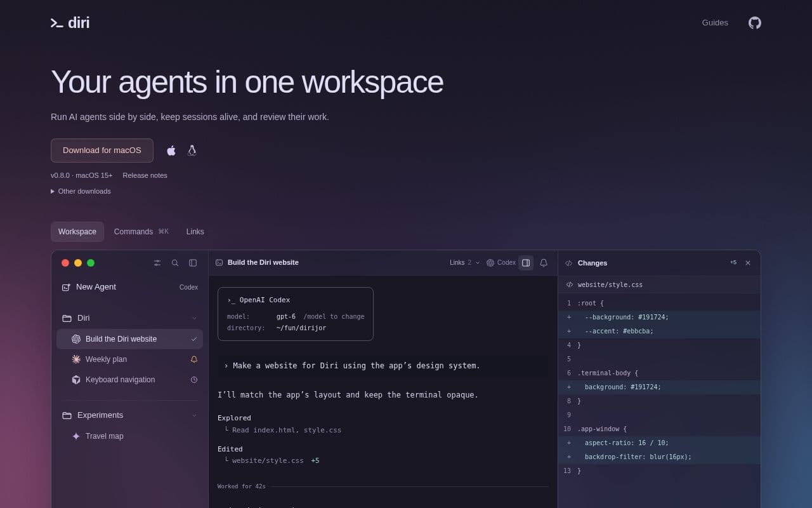
Task: Click the Read index.html, style.css line
Action: coord(283,430)
